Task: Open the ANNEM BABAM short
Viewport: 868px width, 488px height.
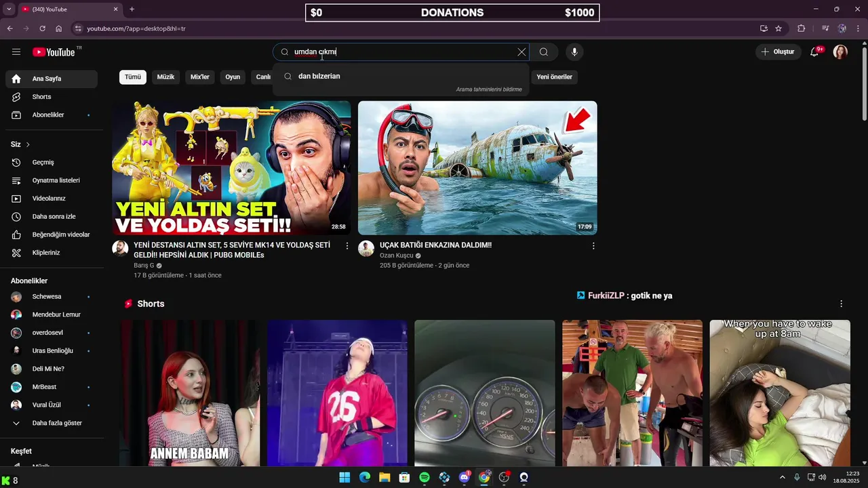Action: (190, 393)
